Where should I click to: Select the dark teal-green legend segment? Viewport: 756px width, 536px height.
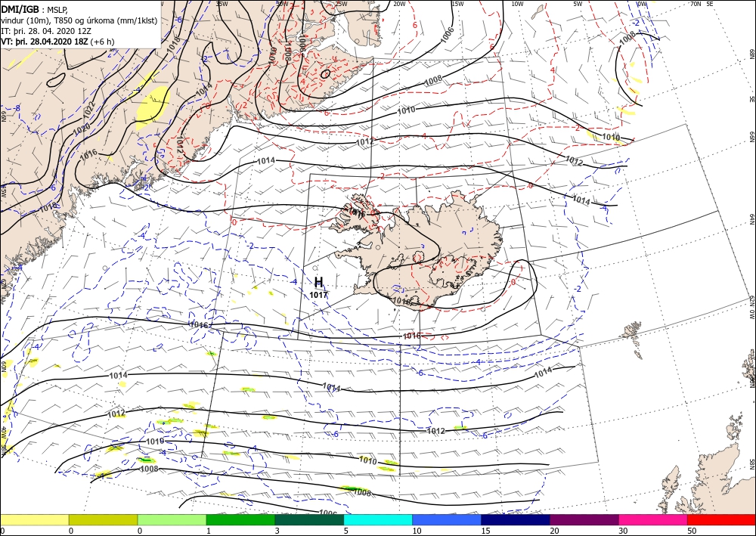coord(309,519)
